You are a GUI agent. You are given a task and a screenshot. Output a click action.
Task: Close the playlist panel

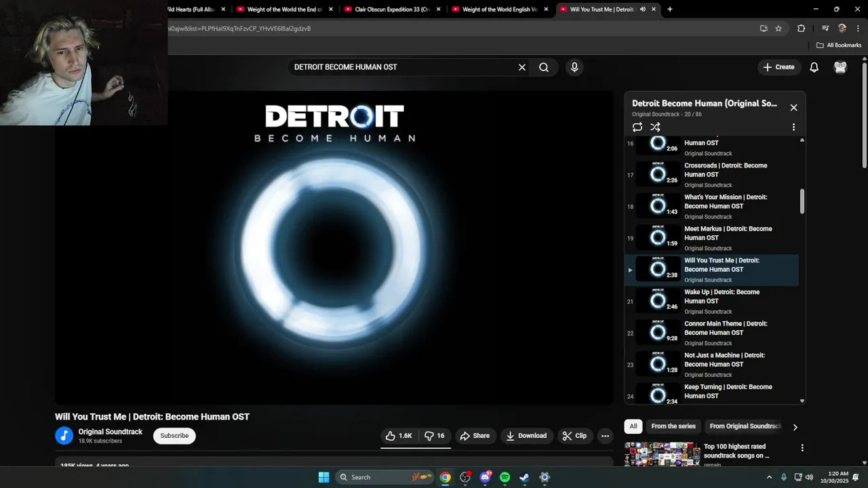coord(793,107)
